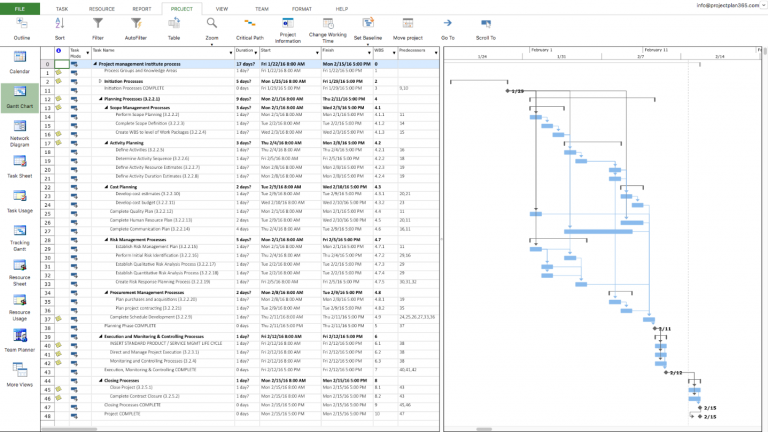This screenshot has width=768, height=432.
Task: Open Project Information from the ribbon
Action: 287,22
